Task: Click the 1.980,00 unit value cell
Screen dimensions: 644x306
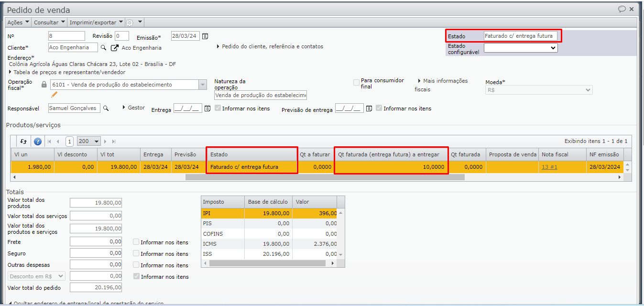Action: 33,167
